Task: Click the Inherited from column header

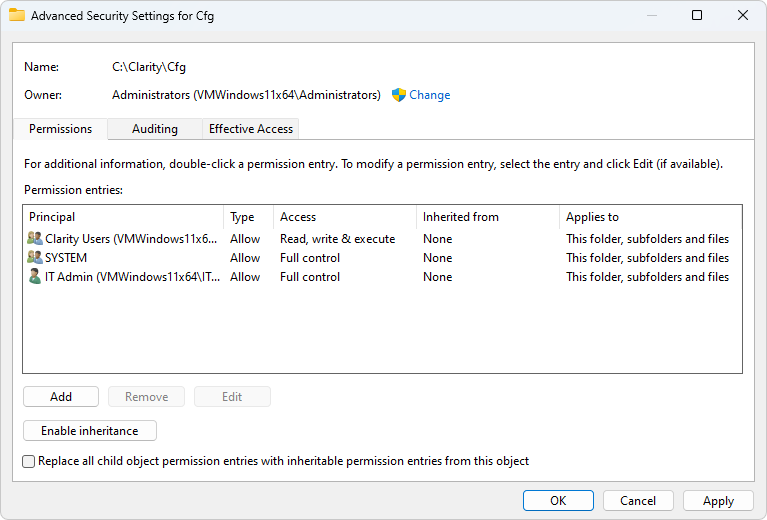Action: (x=487, y=217)
